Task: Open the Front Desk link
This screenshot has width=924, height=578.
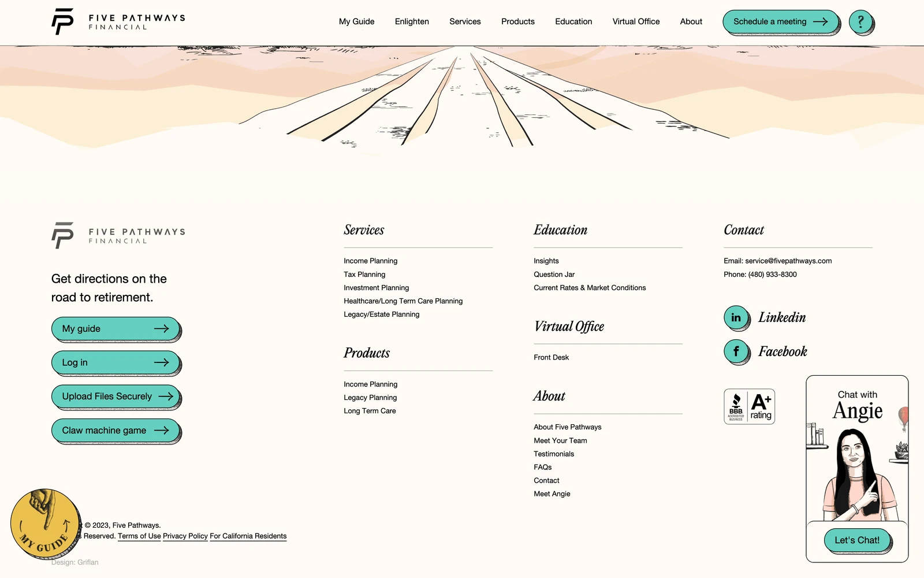Action: [x=551, y=358]
